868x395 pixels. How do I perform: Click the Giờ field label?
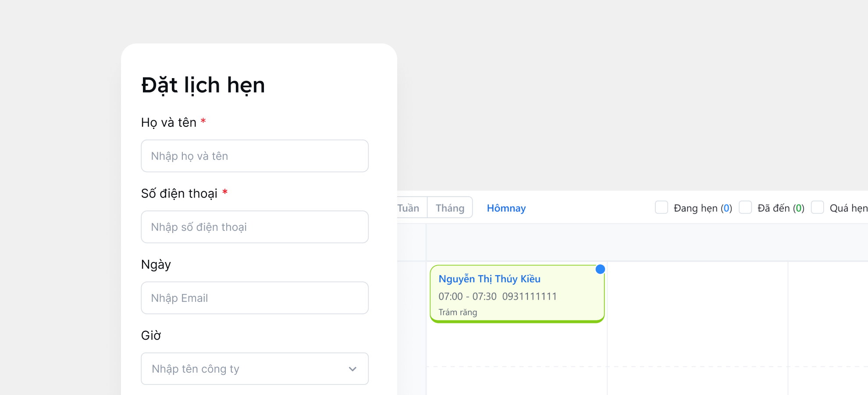coord(151,336)
